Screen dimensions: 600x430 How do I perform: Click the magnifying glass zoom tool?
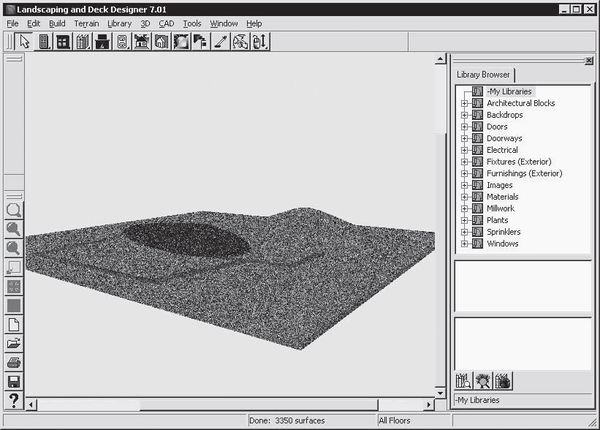point(15,210)
